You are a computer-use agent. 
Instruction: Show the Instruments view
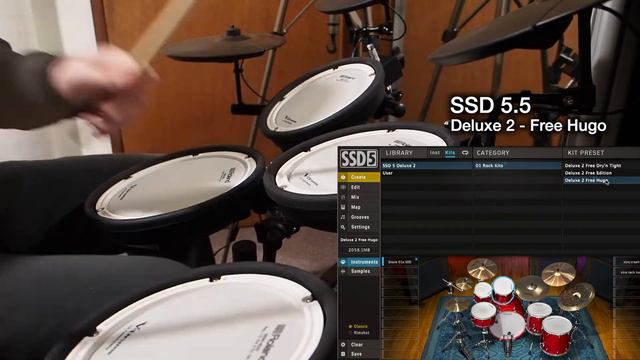tap(359, 262)
